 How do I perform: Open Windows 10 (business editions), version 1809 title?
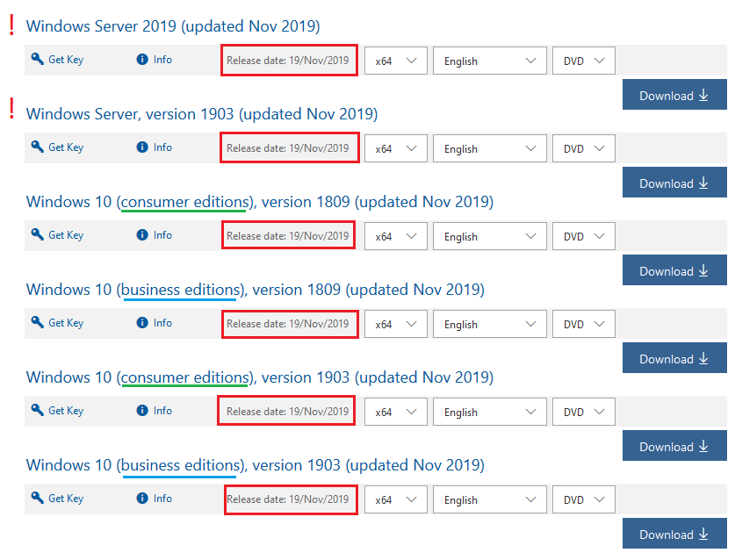255,290
